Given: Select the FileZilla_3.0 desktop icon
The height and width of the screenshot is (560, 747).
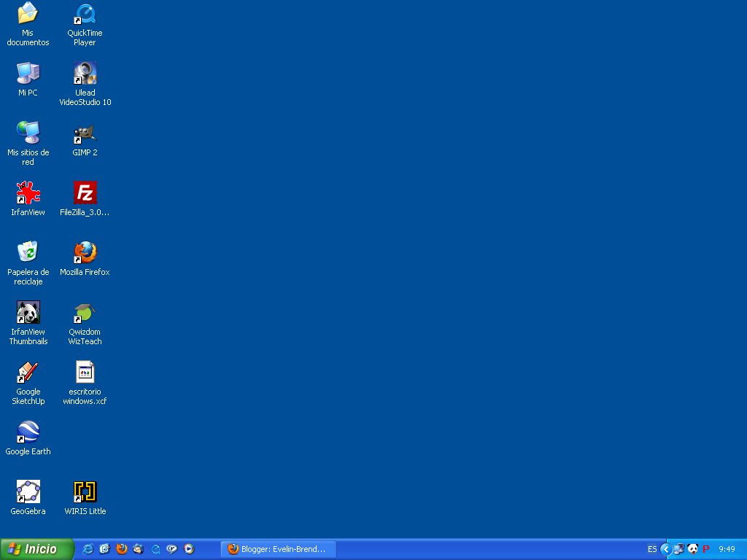Looking at the screenshot, I should click(85, 192).
